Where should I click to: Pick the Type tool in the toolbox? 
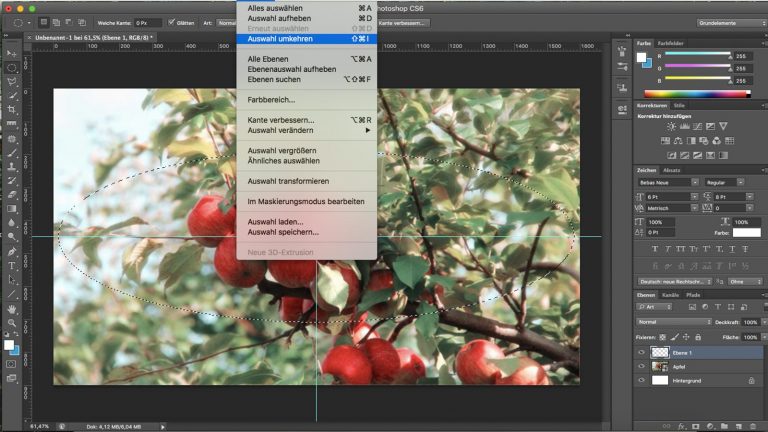pos(12,265)
